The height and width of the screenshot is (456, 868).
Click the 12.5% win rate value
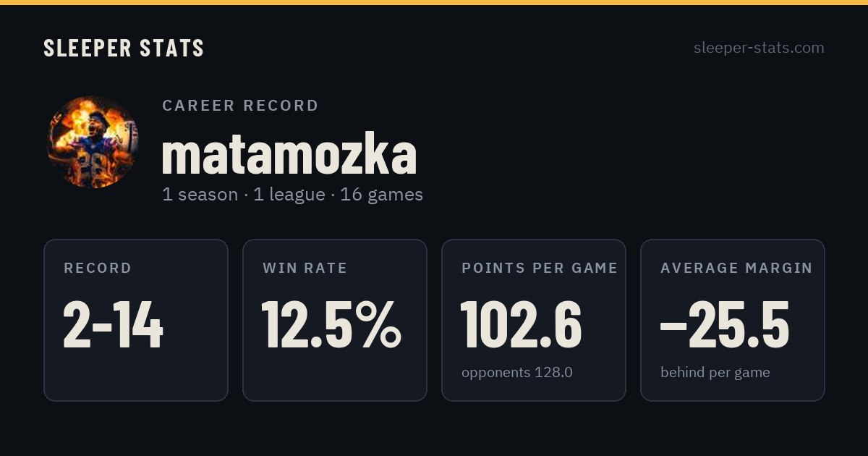[x=331, y=325]
